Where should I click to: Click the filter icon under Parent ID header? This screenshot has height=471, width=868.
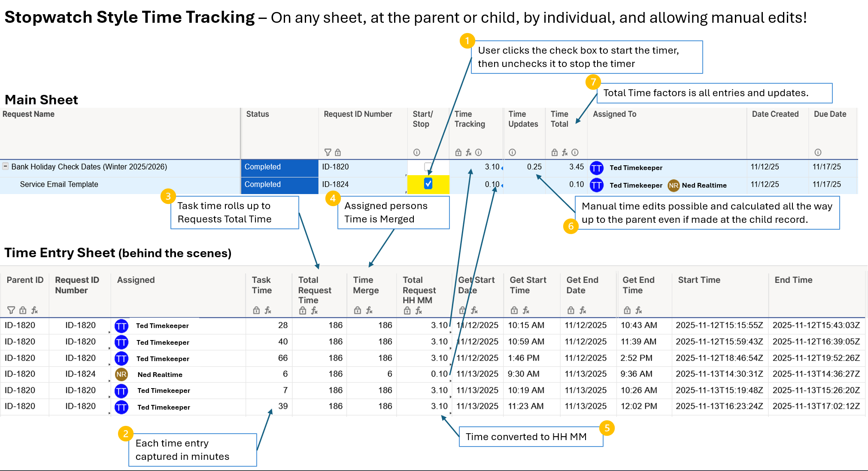click(11, 310)
